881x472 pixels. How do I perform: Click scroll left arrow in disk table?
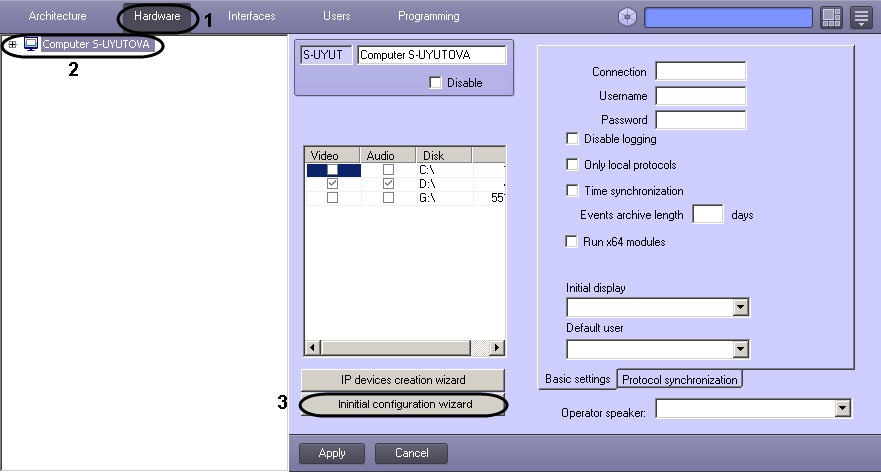311,347
